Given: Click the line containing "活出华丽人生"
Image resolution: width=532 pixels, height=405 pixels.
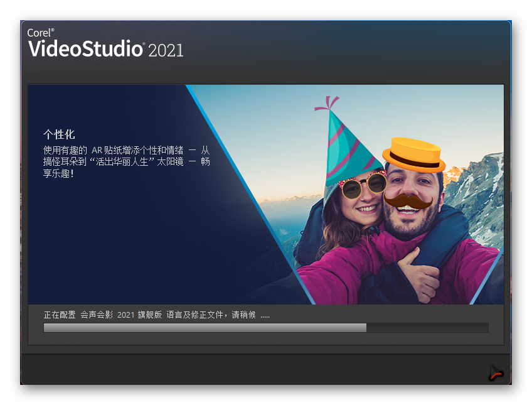Looking at the screenshot, I should 126,161.
